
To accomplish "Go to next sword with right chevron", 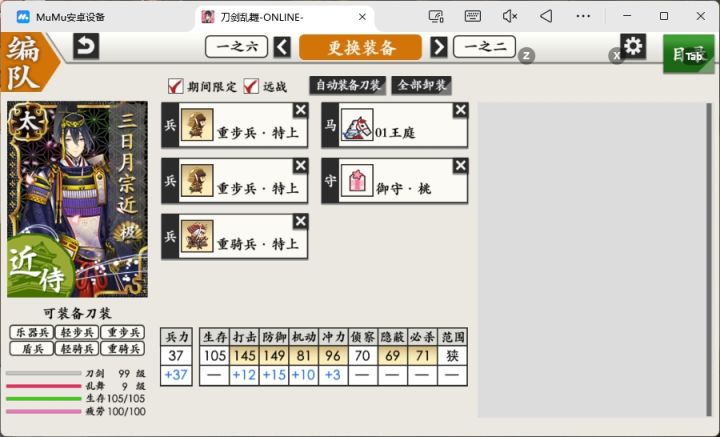I will coord(439,47).
